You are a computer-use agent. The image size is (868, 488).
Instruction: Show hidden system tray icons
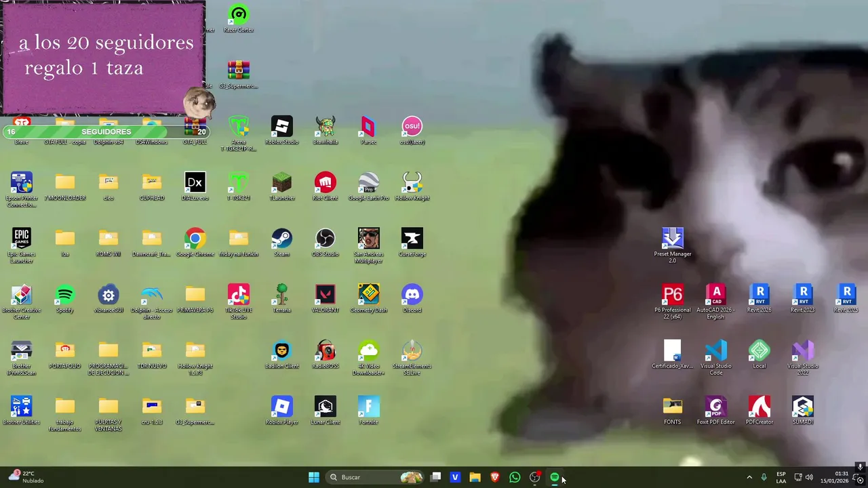click(749, 477)
